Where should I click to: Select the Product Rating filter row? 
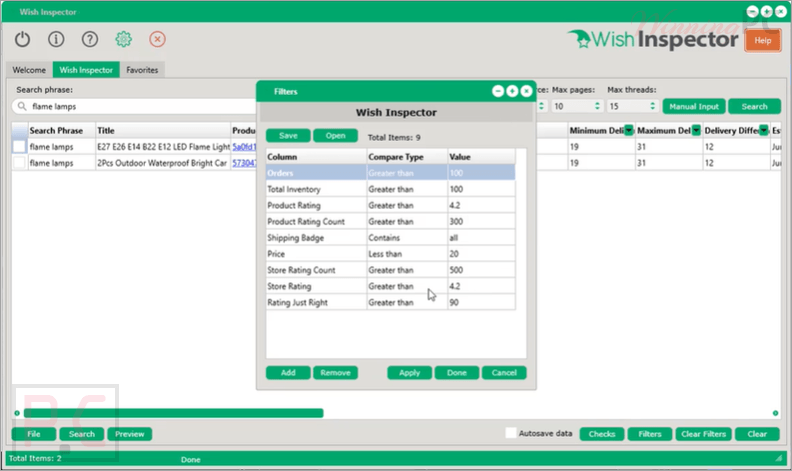point(390,205)
